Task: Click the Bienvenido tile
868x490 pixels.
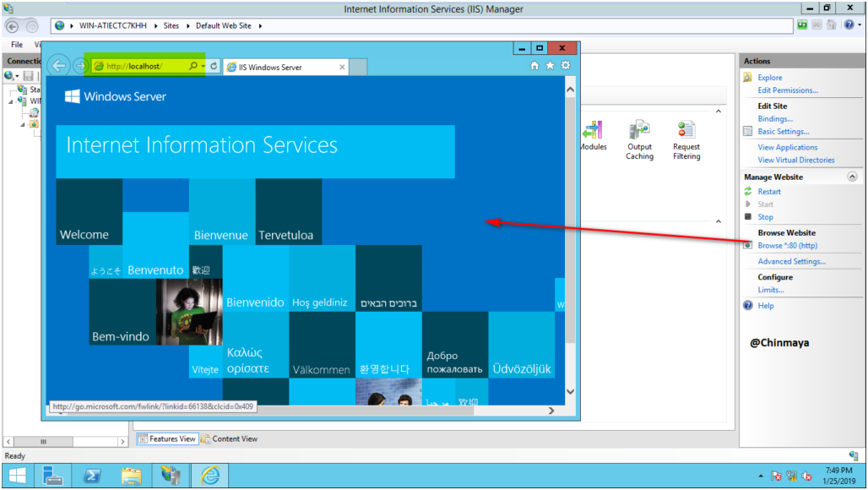Action: (x=255, y=278)
